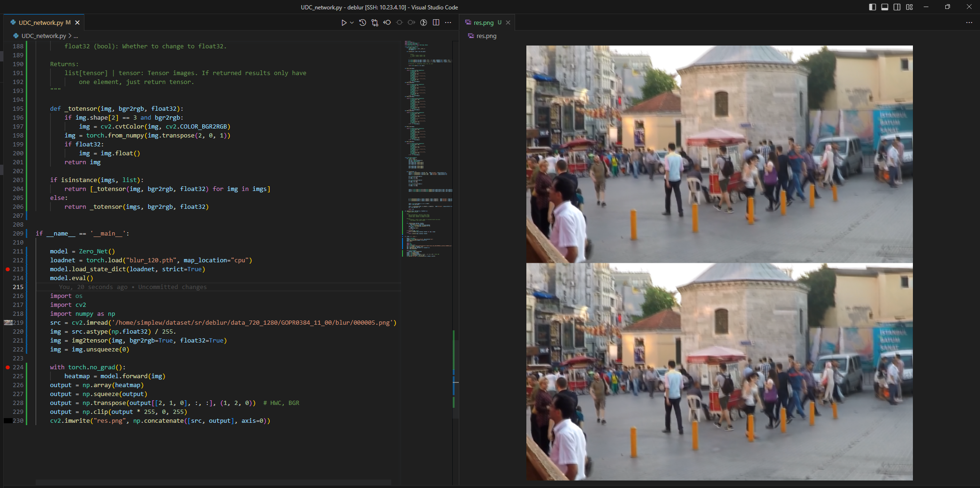This screenshot has height=488, width=980.
Task: Toggle the breakpoint on line 213
Action: click(x=8, y=269)
